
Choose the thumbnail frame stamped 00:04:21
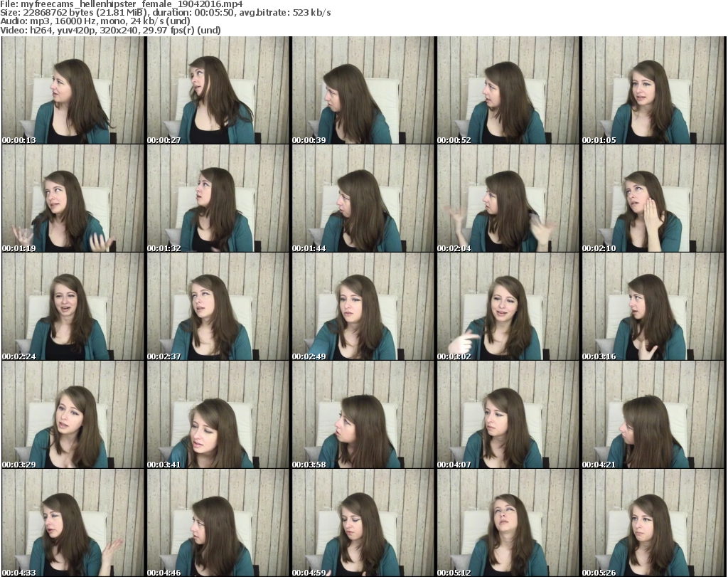click(653, 414)
